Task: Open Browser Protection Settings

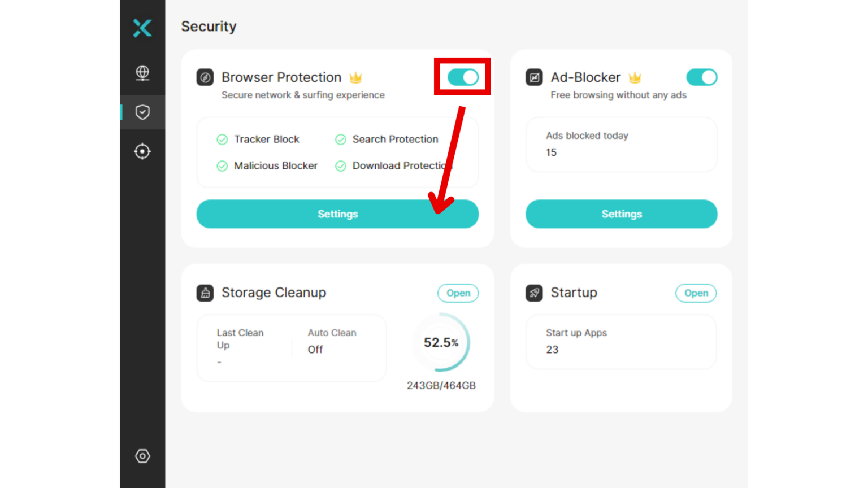Action: click(337, 214)
